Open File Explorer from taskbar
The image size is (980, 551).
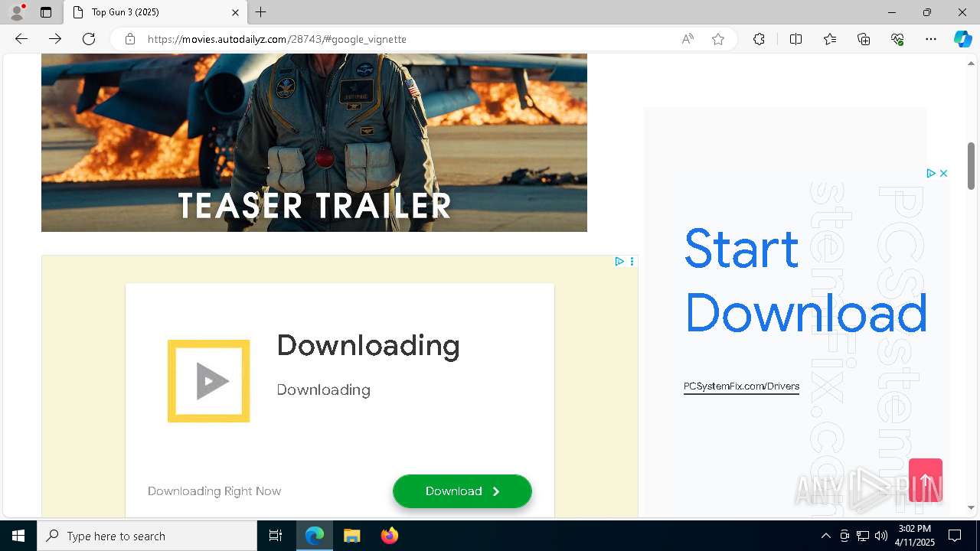(x=351, y=536)
